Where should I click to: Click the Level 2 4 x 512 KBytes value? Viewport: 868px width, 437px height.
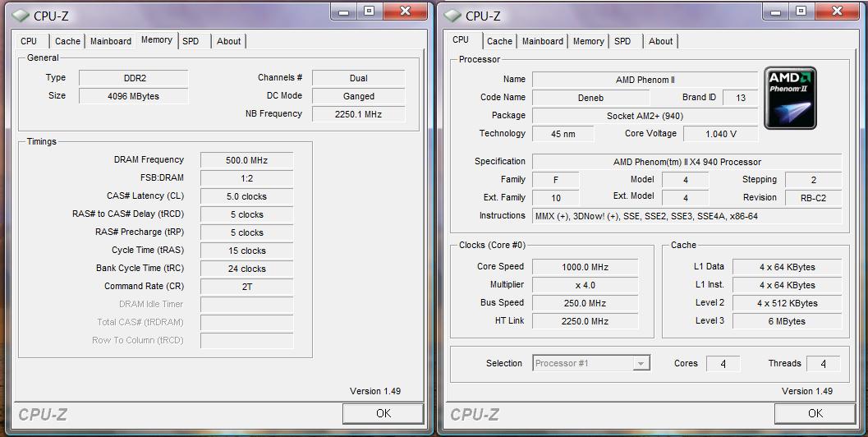788,303
